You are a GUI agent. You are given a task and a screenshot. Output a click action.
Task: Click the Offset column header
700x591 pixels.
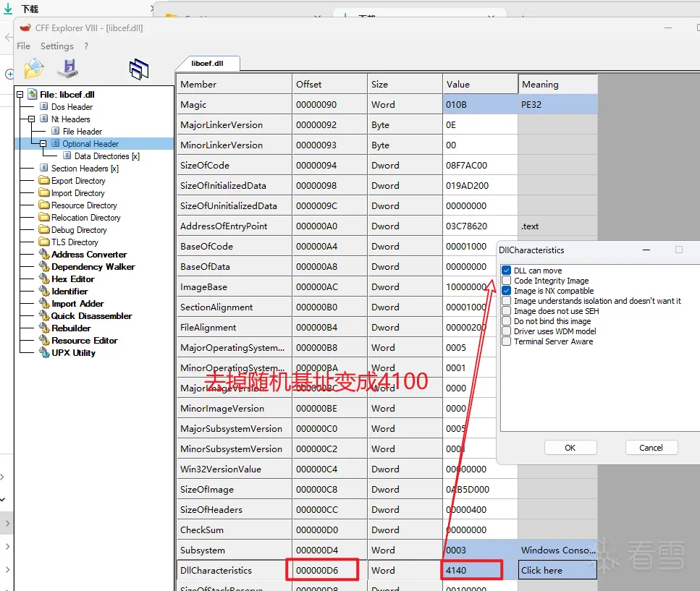pos(329,84)
